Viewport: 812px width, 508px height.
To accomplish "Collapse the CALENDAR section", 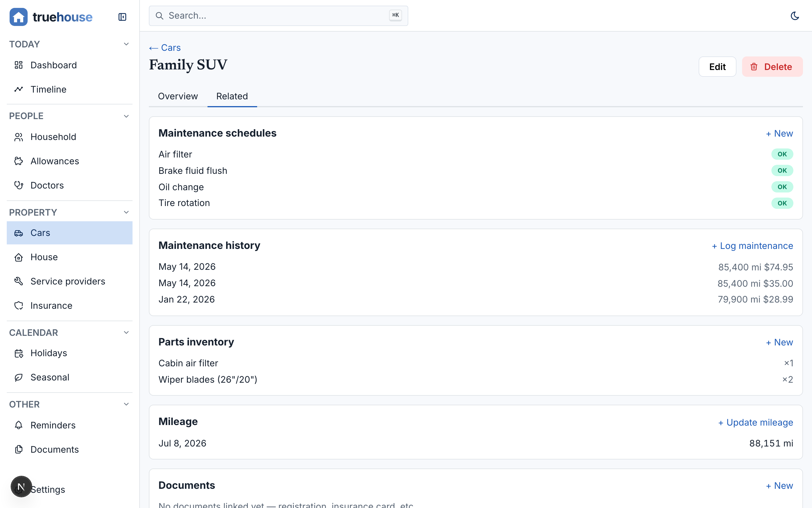I will (126, 333).
